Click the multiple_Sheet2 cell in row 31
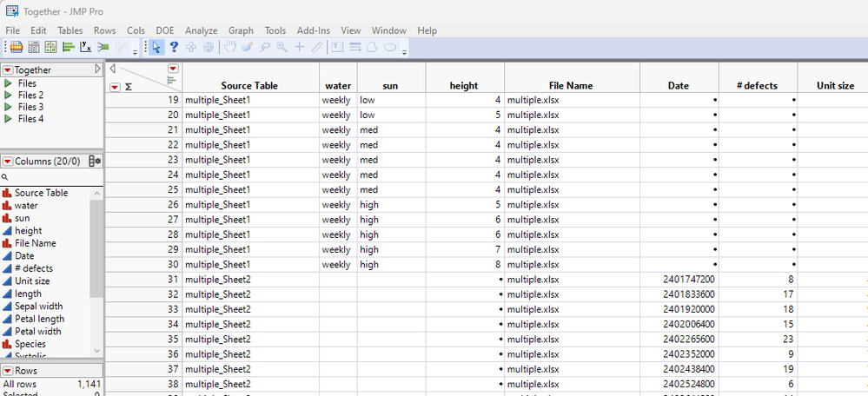This screenshot has width=868, height=396. tap(250, 280)
